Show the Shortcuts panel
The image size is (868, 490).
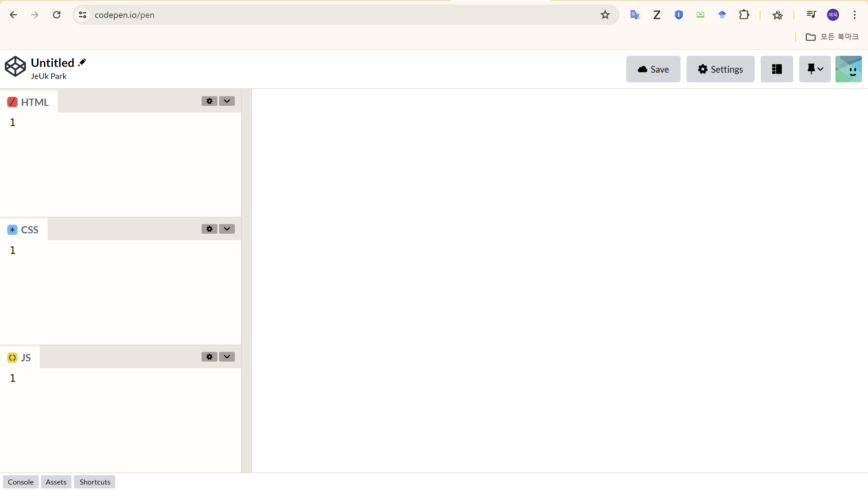(x=95, y=482)
